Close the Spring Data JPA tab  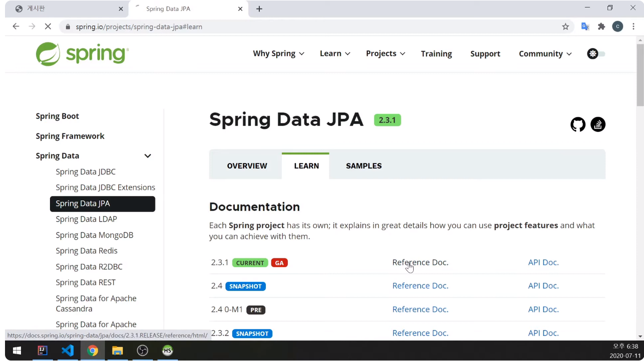click(240, 9)
